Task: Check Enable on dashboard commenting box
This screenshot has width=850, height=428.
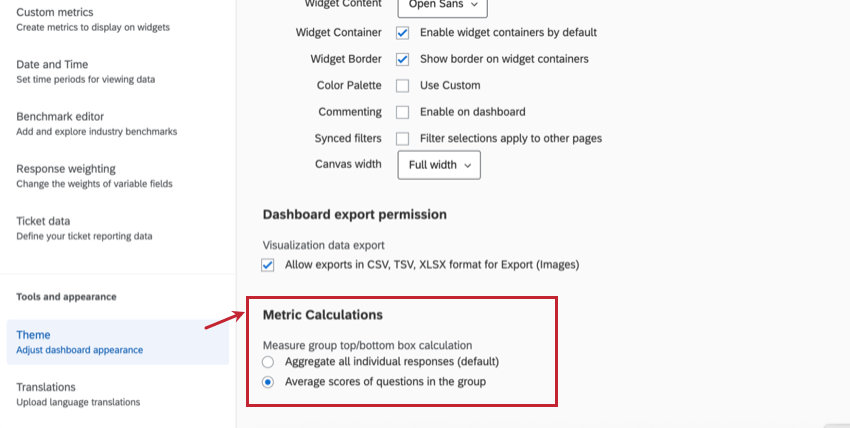Action: pos(403,112)
